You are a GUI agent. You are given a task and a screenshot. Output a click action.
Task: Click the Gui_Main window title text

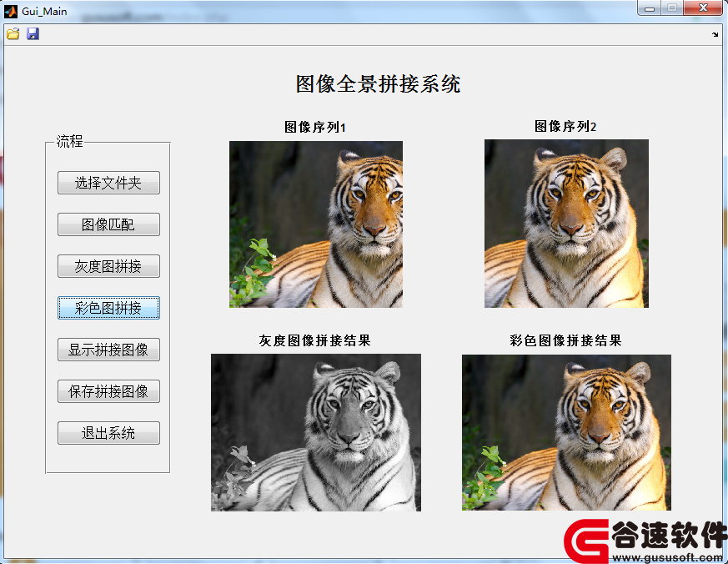coord(44,11)
